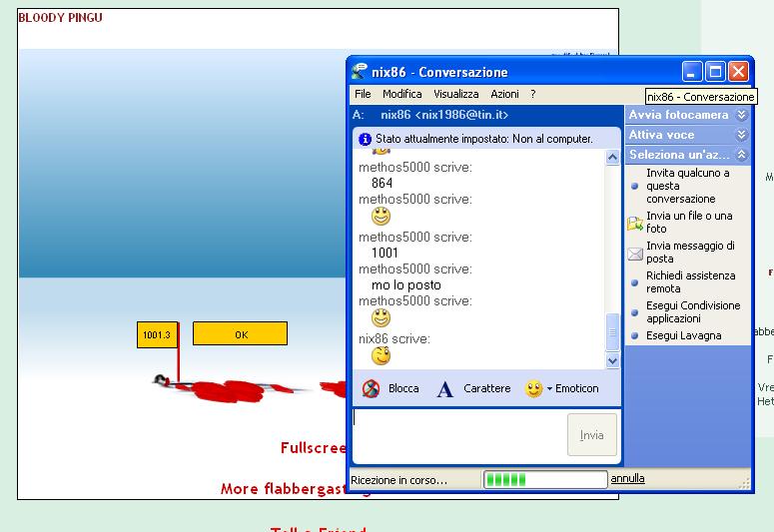The width and height of the screenshot is (774, 532).
Task: Click the nix1986@tin.it recipient field
Action: point(444,115)
